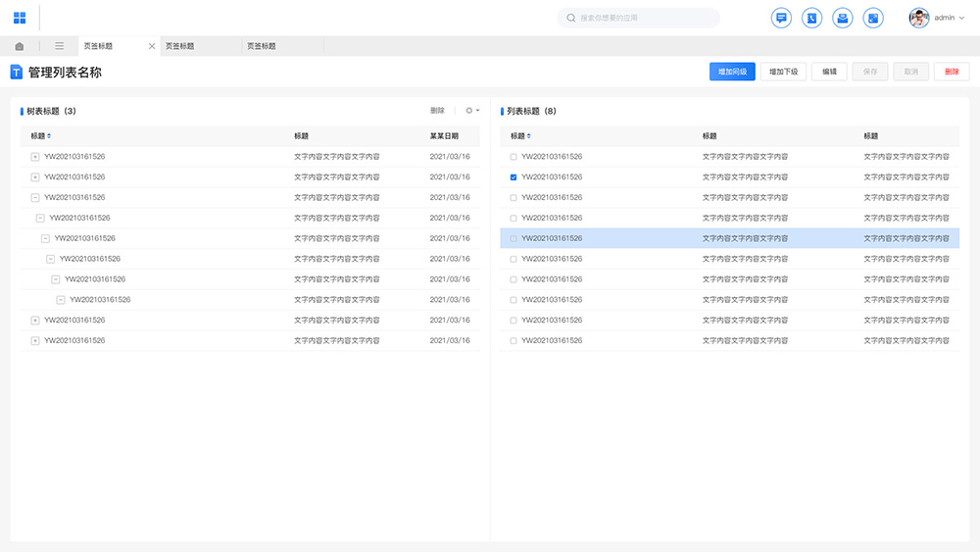Click the 某某日期 column header
980x552 pixels.
[444, 135]
